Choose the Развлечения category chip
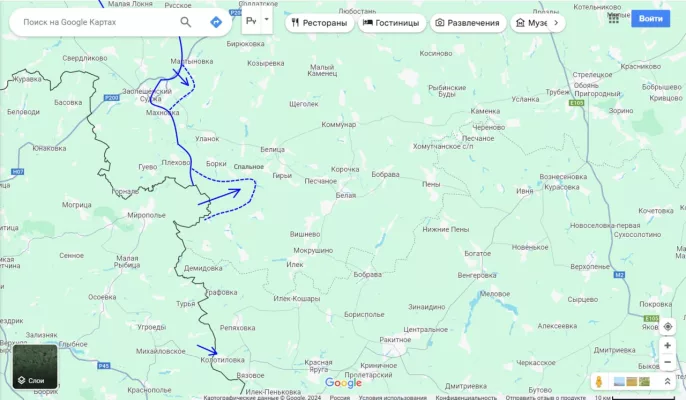The image size is (686, 400). coord(468,23)
